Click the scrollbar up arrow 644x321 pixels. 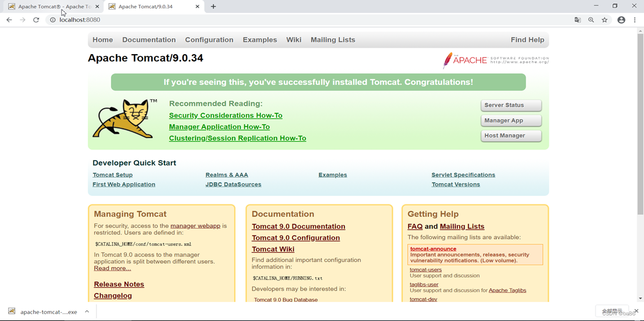click(640, 30)
